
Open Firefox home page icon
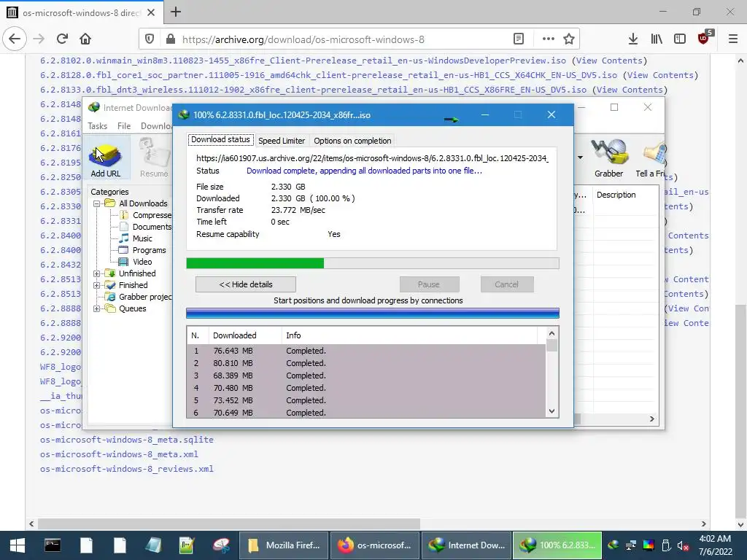coord(85,39)
